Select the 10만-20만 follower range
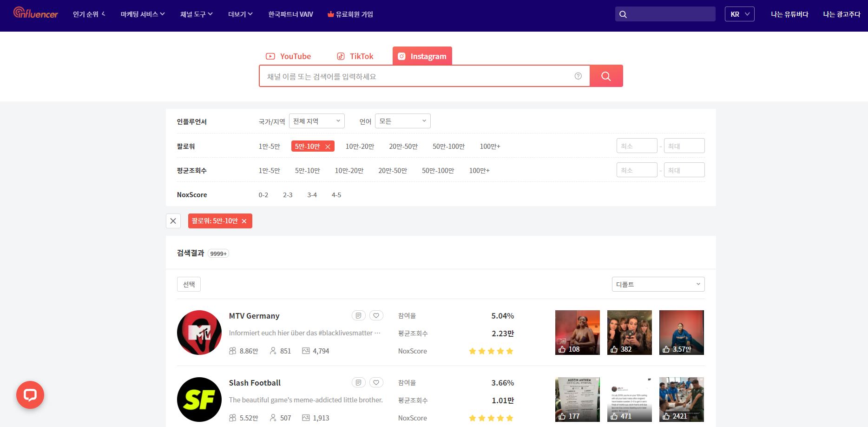 360,147
